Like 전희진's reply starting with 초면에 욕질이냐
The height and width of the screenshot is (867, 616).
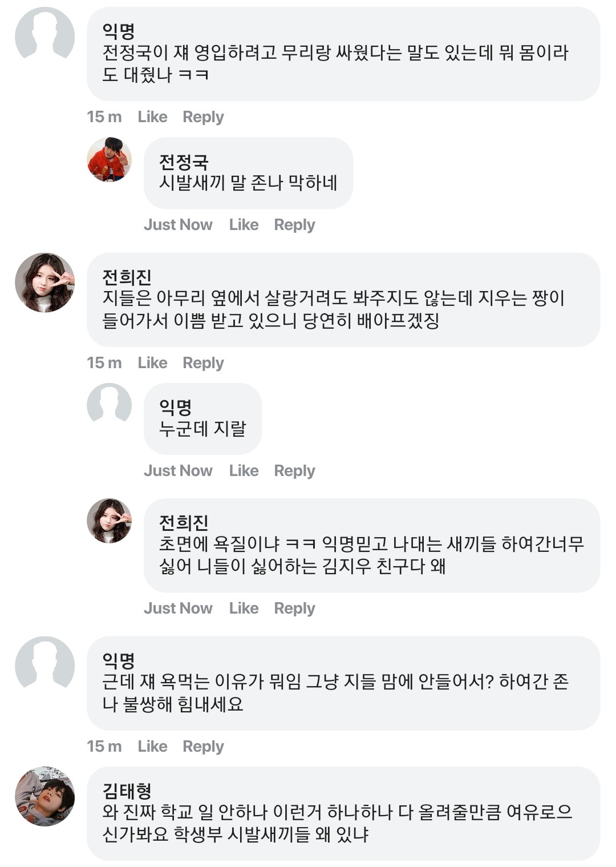click(x=244, y=608)
